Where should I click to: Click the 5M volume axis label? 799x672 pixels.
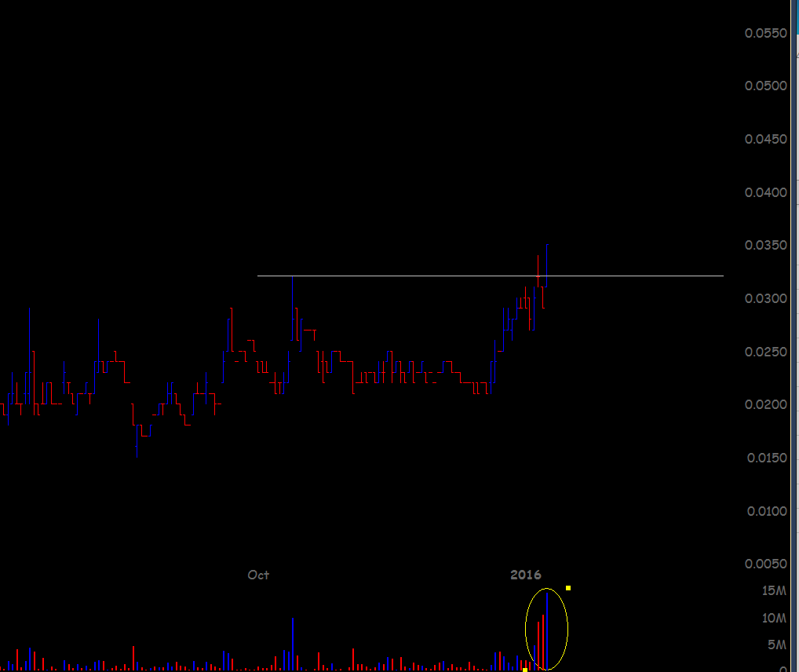(x=777, y=645)
